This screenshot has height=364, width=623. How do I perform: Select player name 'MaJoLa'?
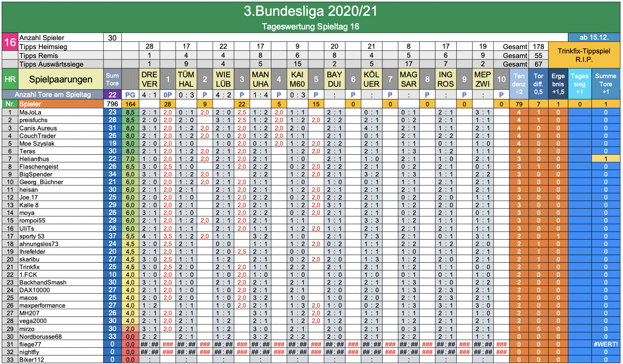point(30,112)
